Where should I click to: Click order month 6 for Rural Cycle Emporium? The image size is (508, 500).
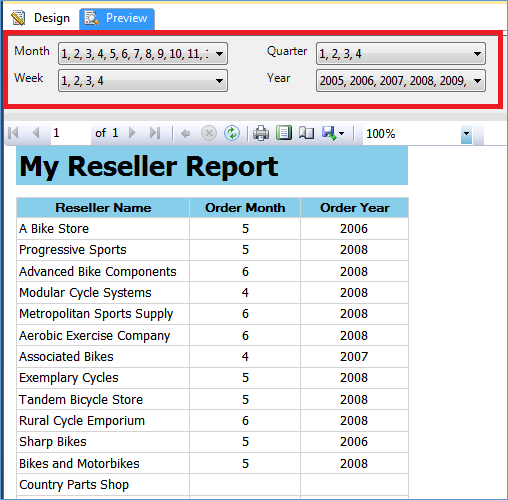pos(245,421)
